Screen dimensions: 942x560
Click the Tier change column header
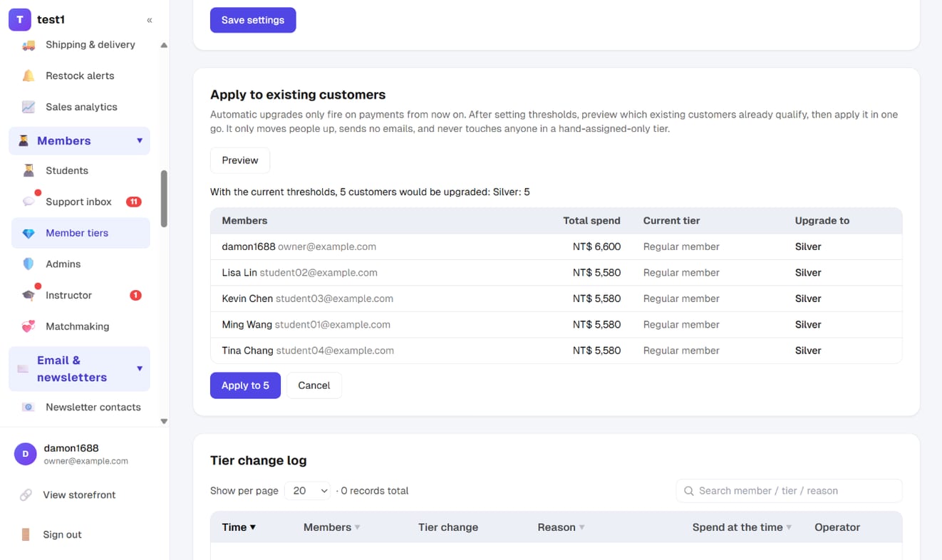click(448, 527)
